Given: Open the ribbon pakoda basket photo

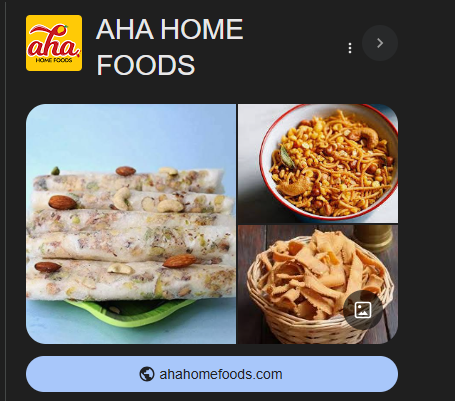Looking at the screenshot, I should [x=318, y=284].
